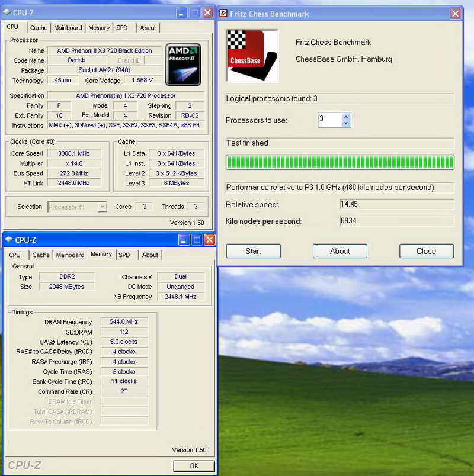Select CPU tab in top CPU-Z window
The image size is (474, 476).
[x=12, y=27]
